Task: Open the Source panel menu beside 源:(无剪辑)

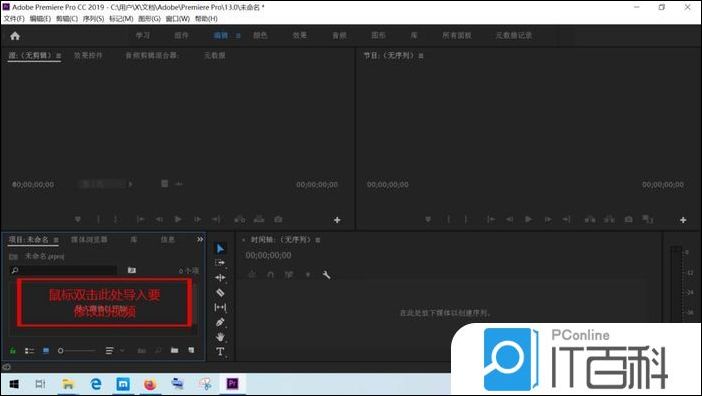Action: point(59,56)
